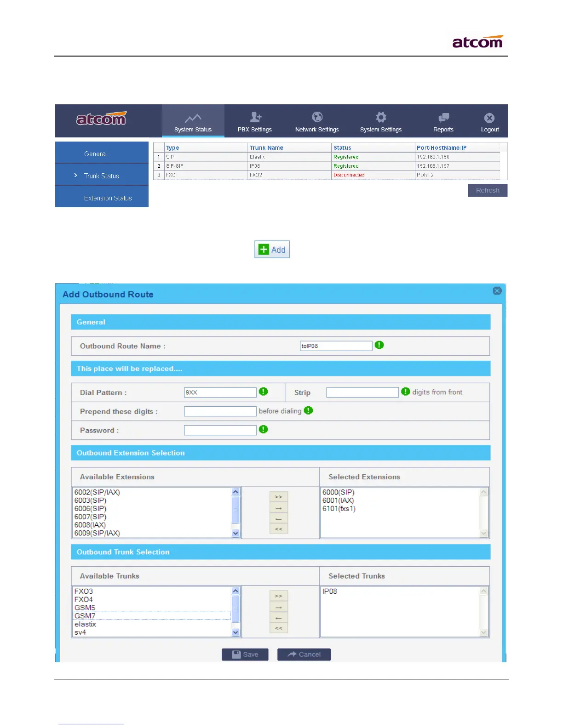Click the info icon after before dialing
Image resolution: width=563 pixels, height=728 pixels.
click(x=308, y=410)
